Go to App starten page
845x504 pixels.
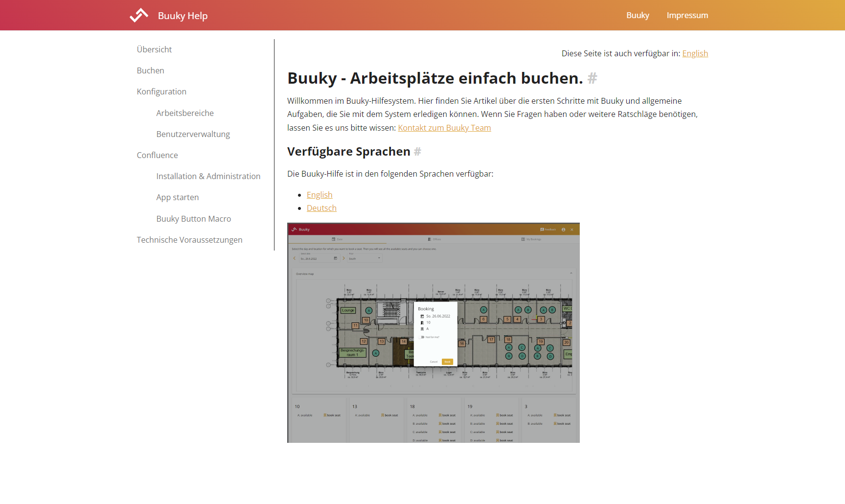click(x=177, y=197)
